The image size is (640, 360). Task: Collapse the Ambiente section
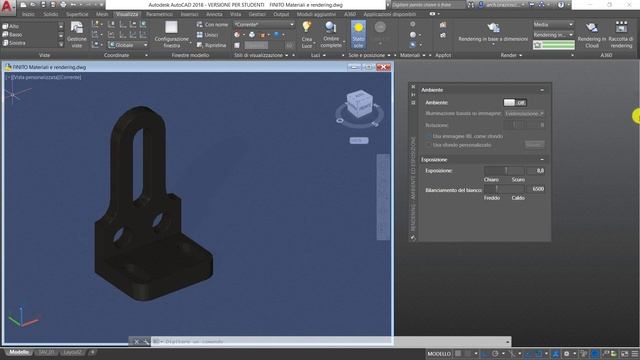click(x=542, y=90)
